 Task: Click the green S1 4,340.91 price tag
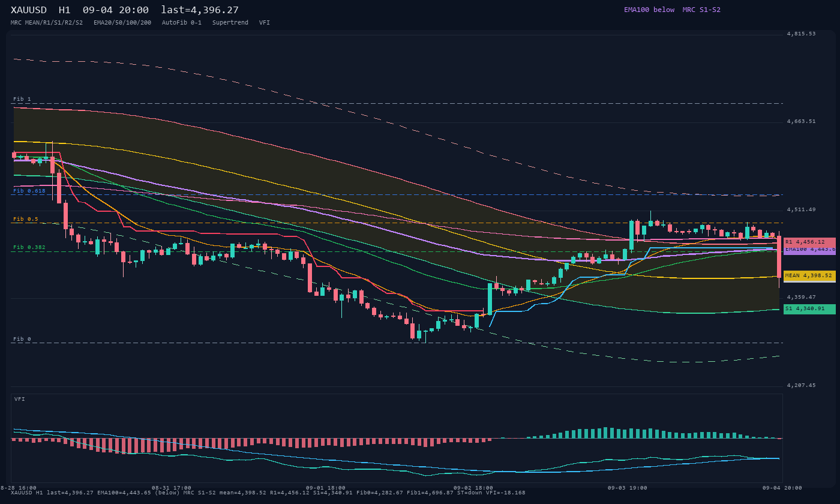(x=809, y=309)
